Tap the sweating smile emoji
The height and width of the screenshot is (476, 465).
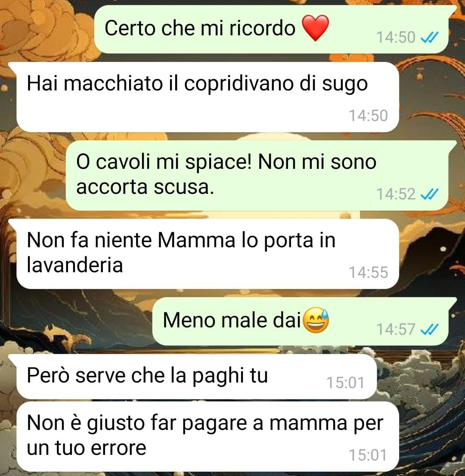pos(316,320)
